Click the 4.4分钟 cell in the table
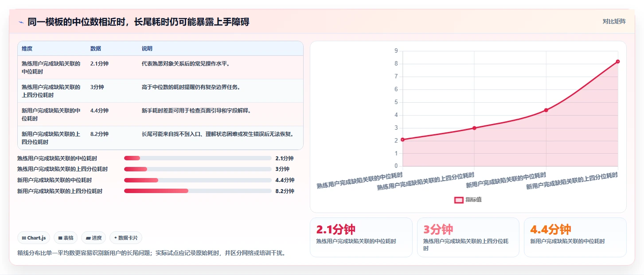This screenshot has height=275, width=644. 99,111
